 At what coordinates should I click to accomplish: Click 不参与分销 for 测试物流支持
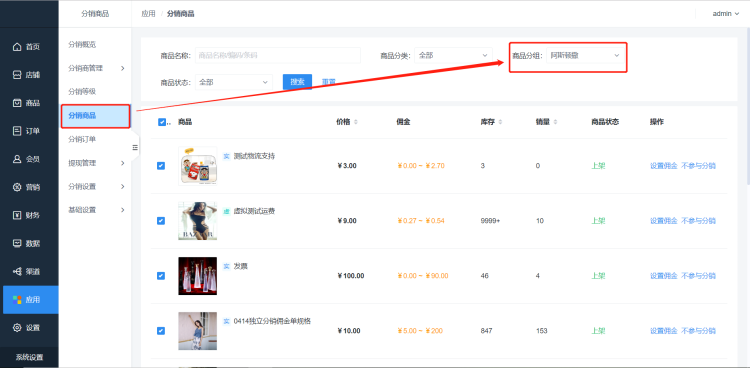[698, 166]
